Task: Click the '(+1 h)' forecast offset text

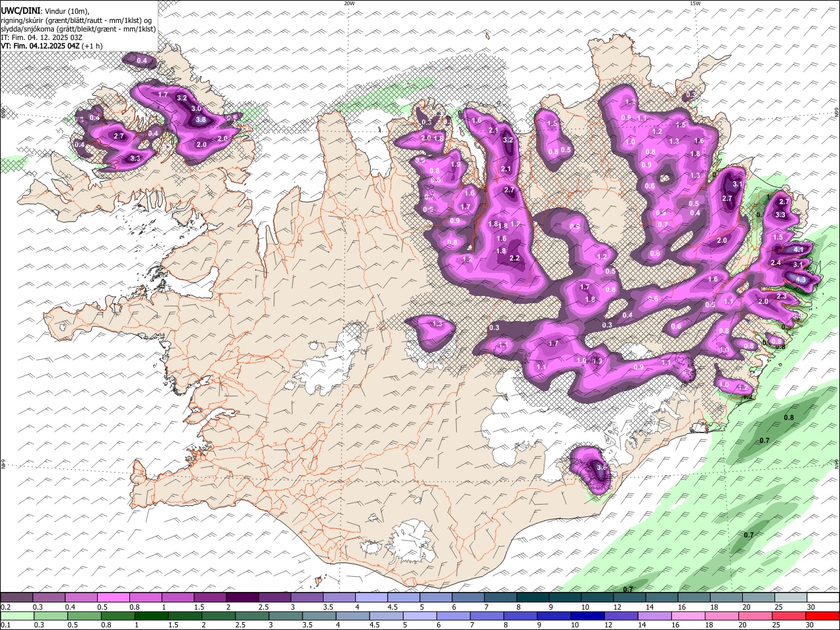Action: coord(93,46)
